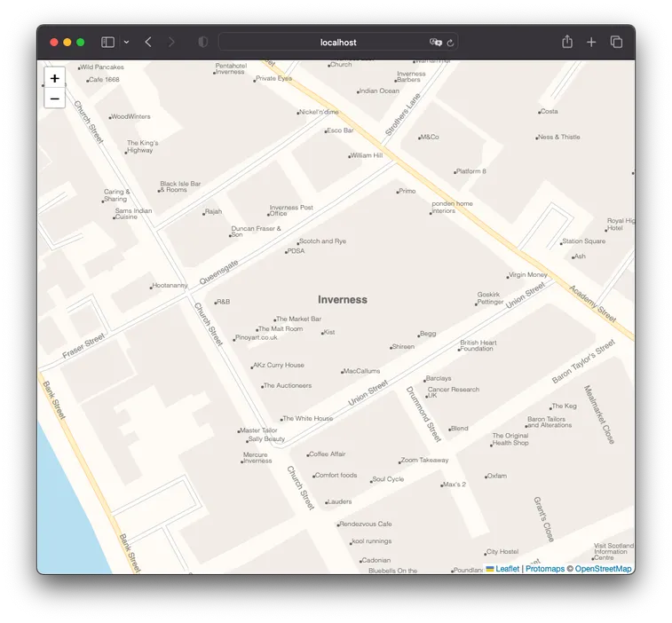Toggle the Safari sidebar
Screen dimensions: 672x623
tap(107, 42)
